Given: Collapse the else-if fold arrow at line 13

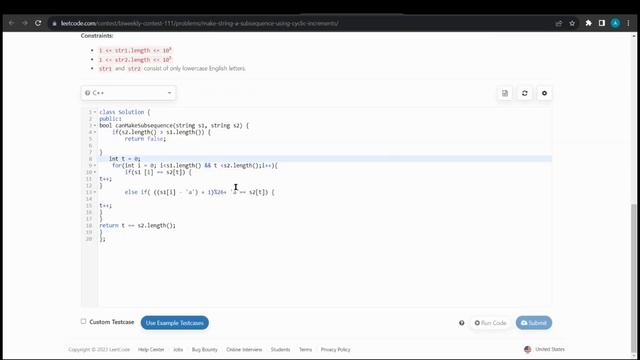Looking at the screenshot, I should tap(95, 192).
